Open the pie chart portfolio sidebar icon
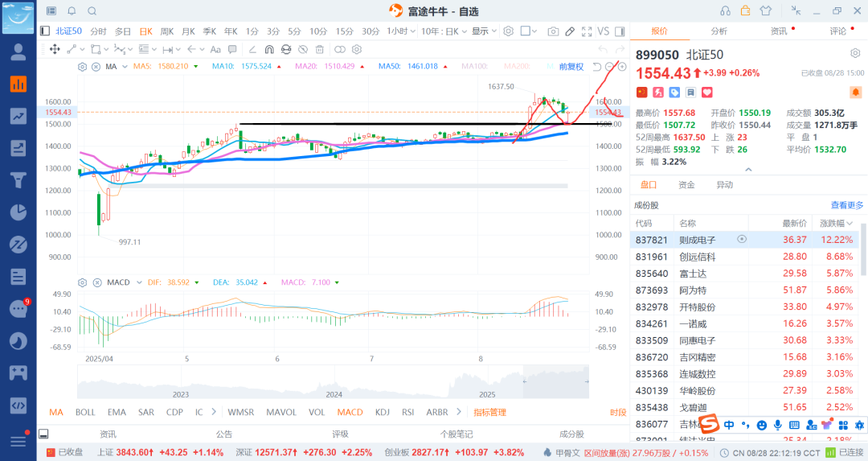 coord(18,212)
